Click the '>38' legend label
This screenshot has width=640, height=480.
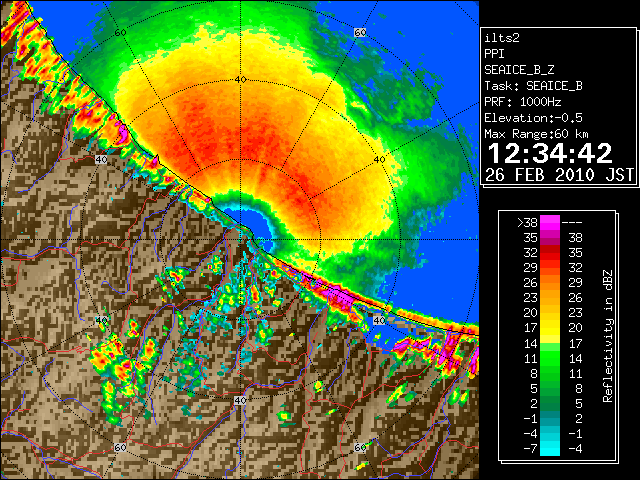point(527,222)
